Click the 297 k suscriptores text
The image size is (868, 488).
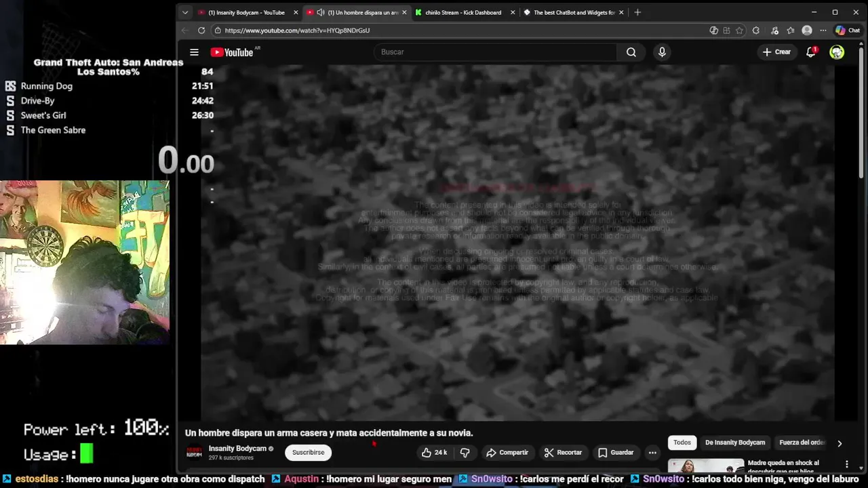click(x=231, y=458)
